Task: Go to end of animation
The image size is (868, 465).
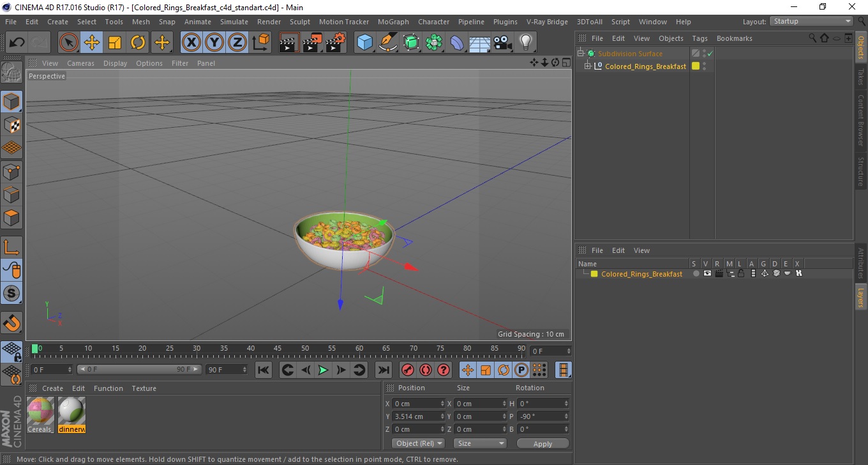Action: 383,370
